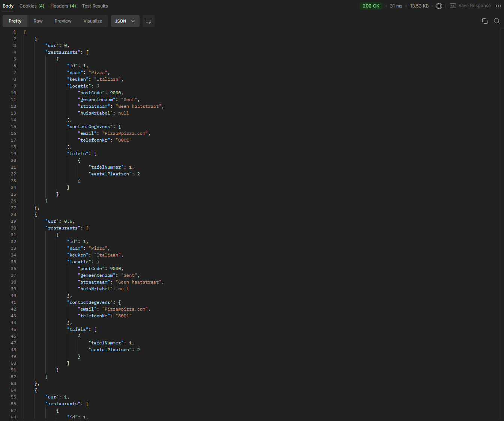Click line number 1 in the gutter

[15, 32]
